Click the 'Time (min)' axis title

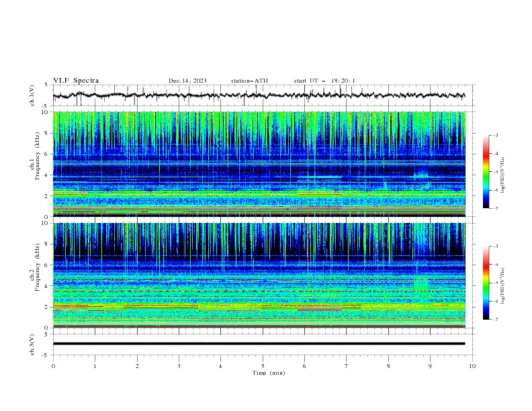pos(269,373)
